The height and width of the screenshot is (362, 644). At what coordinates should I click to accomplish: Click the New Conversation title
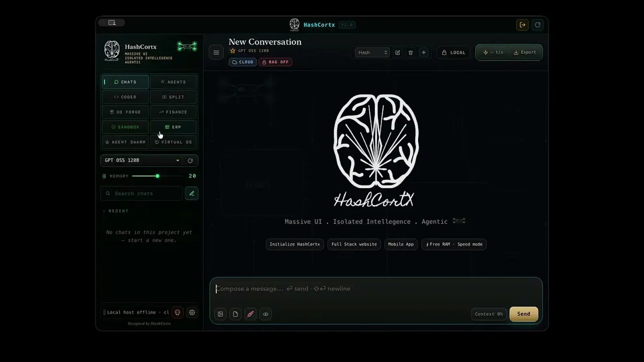point(265,42)
